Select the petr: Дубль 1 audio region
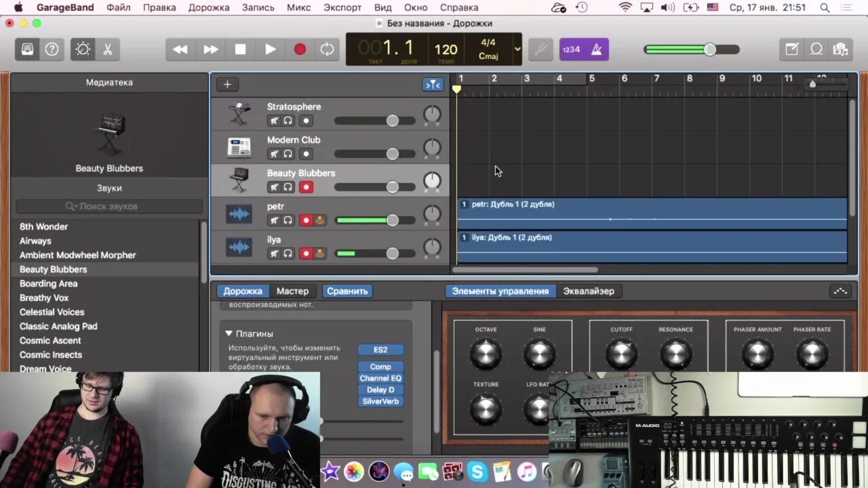868x488 pixels. [652, 213]
